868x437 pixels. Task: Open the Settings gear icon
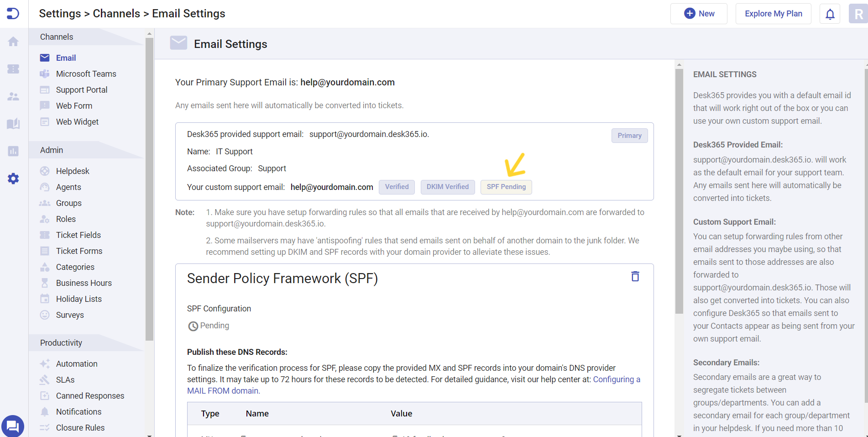tap(13, 178)
